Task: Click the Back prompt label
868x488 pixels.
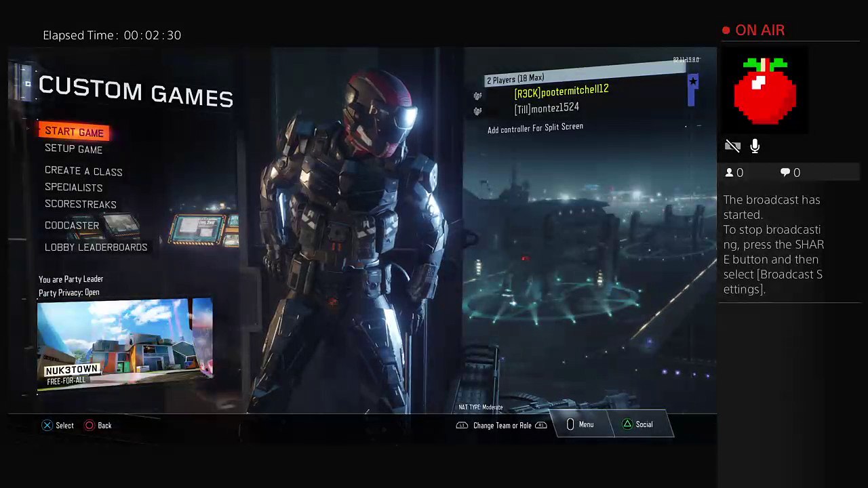Action: (104, 426)
